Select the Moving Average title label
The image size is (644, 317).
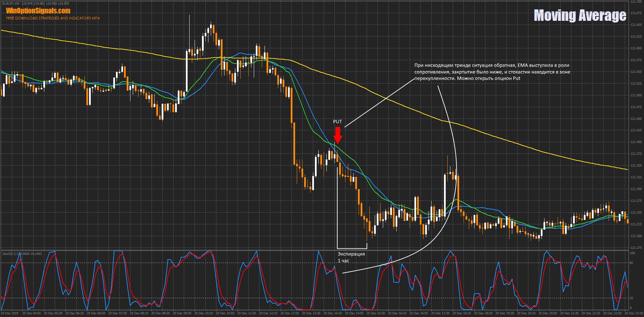tap(580, 15)
